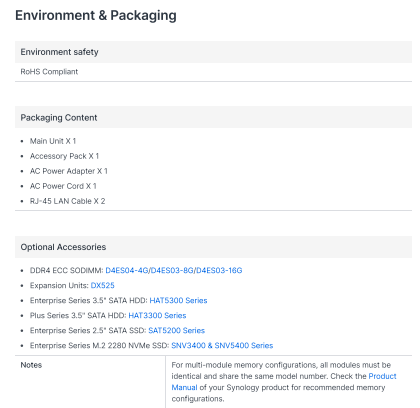420x408 pixels.
Task: Click the Main Unit X 1 list item
Action: coord(53,141)
